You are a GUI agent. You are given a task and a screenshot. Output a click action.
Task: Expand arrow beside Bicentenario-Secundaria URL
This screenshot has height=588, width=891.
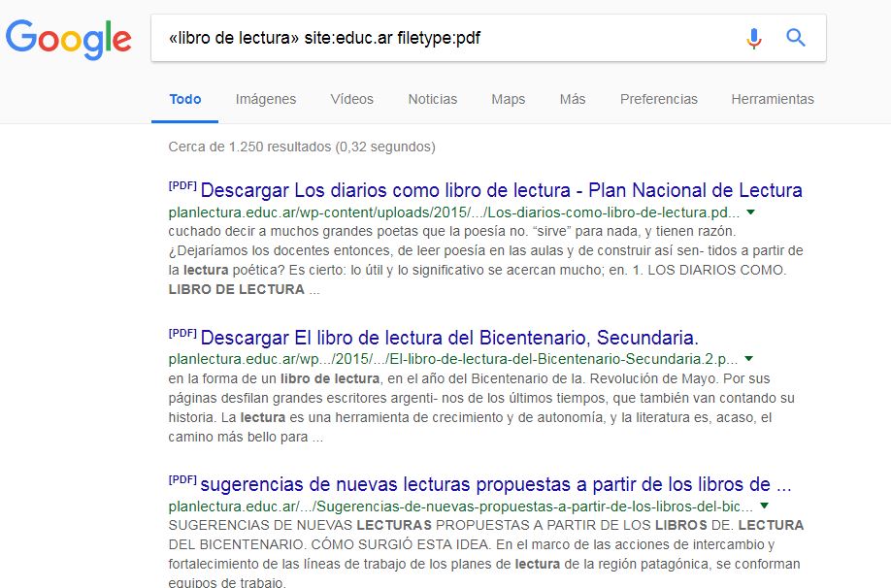[x=748, y=359]
